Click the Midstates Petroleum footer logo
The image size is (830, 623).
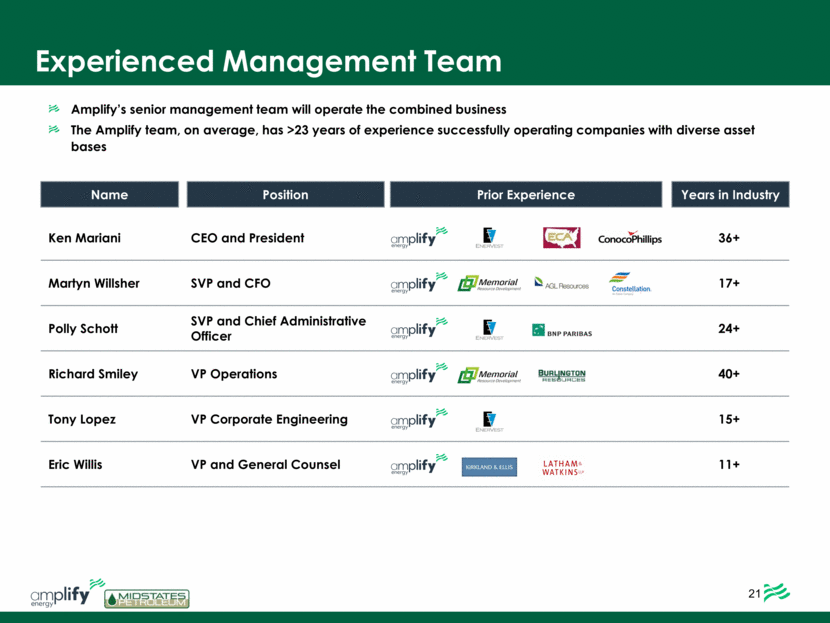tap(147, 599)
